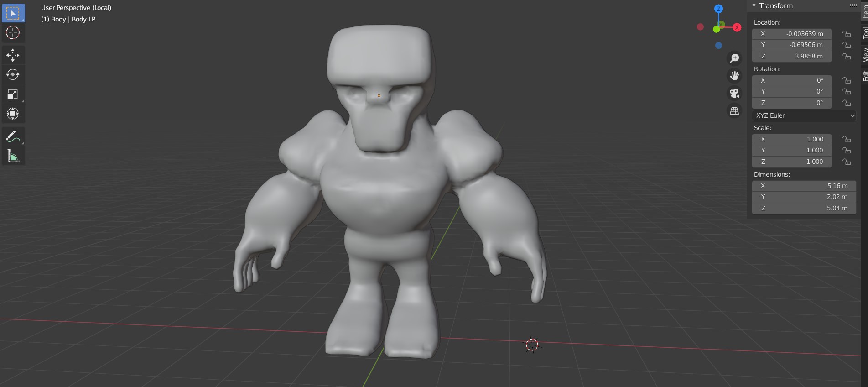Click the Dimensions X field showing 5.16 m
This screenshot has height=387, width=868.
tap(804, 186)
